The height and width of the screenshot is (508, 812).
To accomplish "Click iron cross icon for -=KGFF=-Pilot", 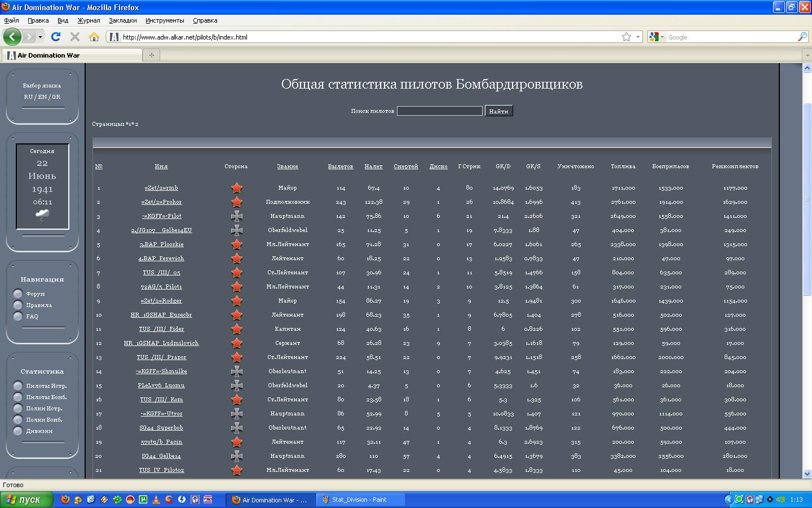I will (x=237, y=216).
